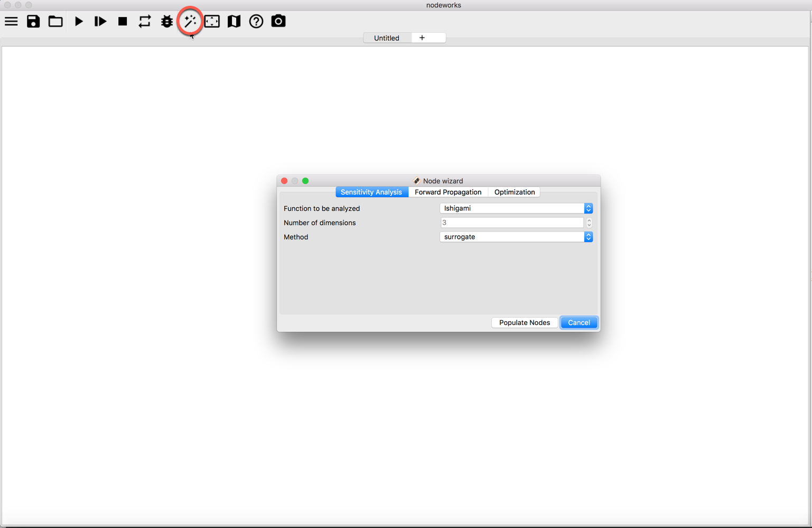The height and width of the screenshot is (528, 812).
Task: Stop execution with the square icon
Action: 123,22
